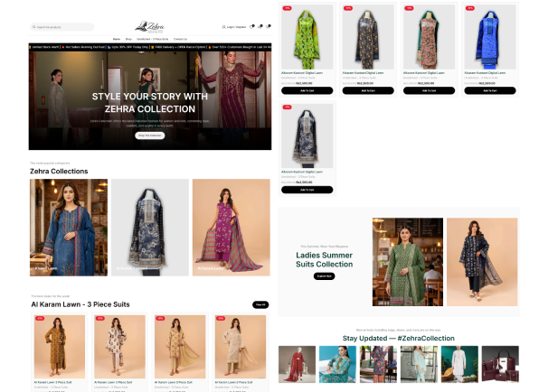Click the search magnifier icon
539x392 pixels.
(x=34, y=27)
